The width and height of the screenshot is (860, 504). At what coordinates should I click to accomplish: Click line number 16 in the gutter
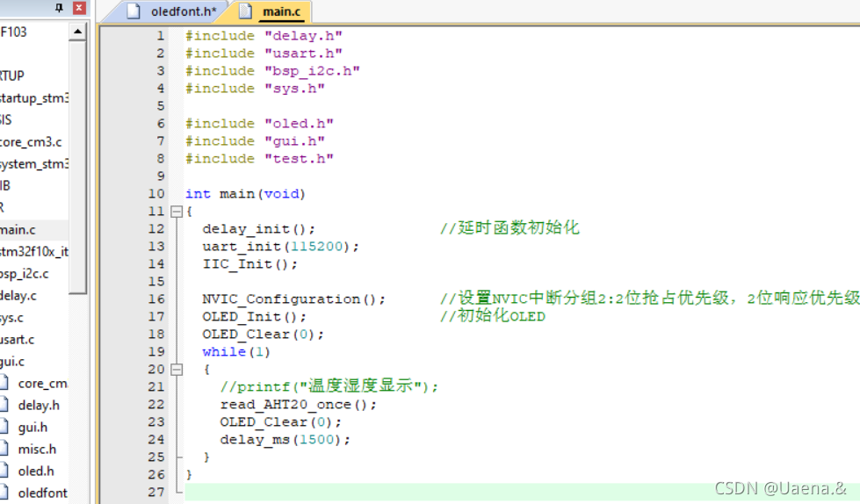pyautogui.click(x=156, y=299)
